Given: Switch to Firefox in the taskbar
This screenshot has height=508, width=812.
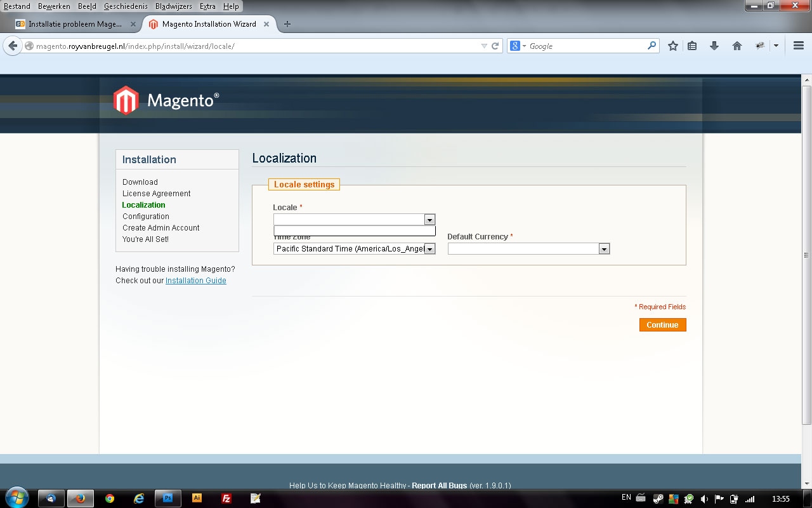Looking at the screenshot, I should click(x=81, y=498).
